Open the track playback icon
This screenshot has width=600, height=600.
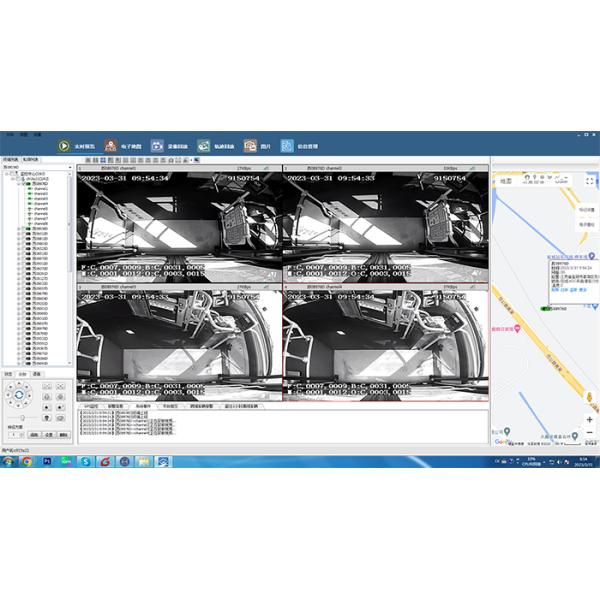[x=203, y=145]
